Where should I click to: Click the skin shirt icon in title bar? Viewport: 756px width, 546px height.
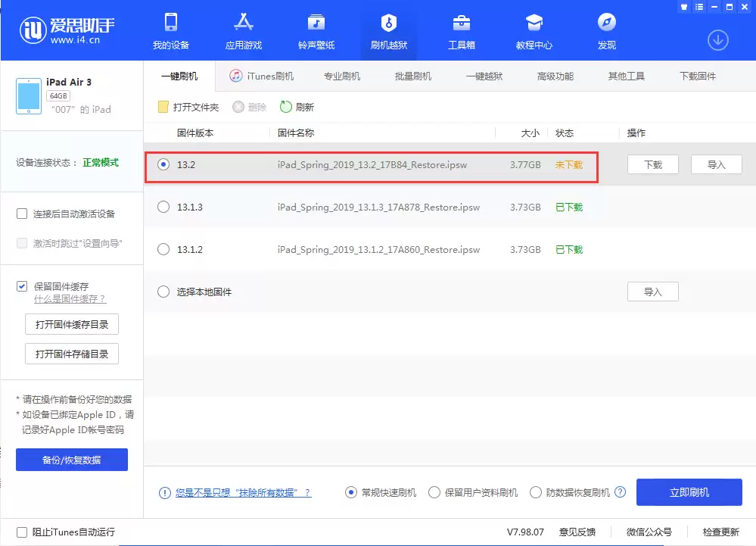coord(683,7)
